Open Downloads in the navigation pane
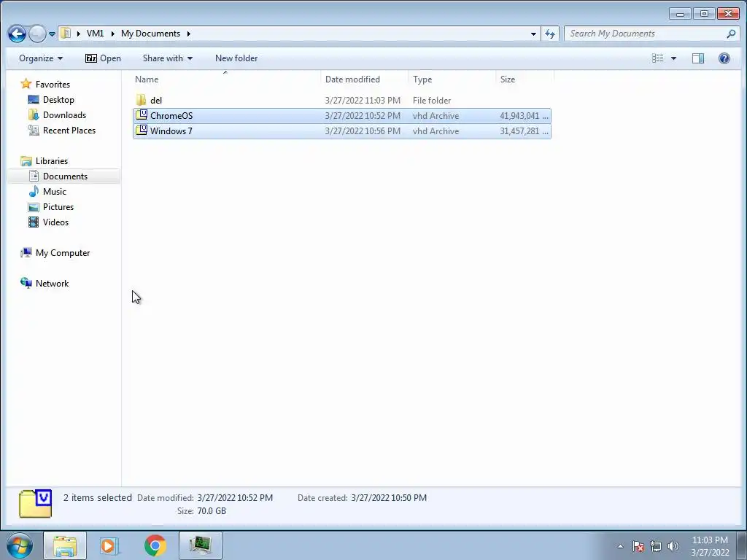This screenshot has width=747, height=560. pyautogui.click(x=64, y=114)
